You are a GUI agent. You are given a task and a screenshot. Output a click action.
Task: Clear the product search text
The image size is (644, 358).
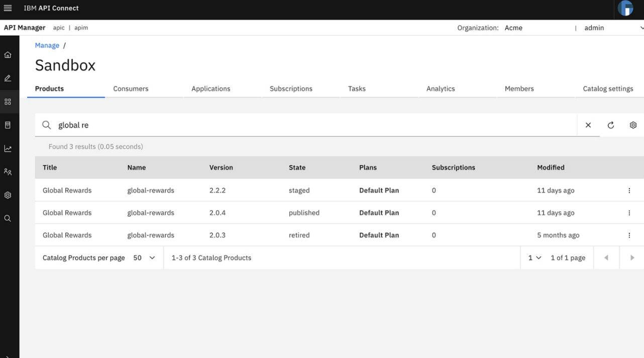coord(588,125)
